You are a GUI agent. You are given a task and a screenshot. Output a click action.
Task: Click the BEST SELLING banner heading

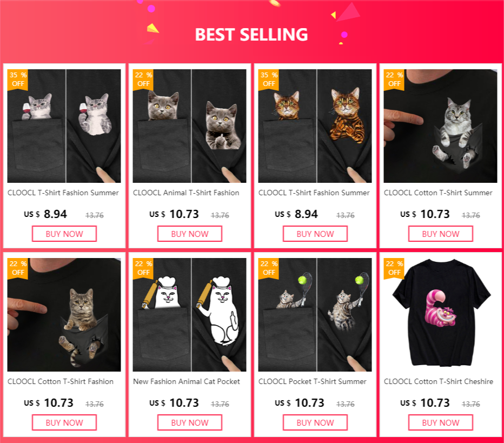point(251,35)
